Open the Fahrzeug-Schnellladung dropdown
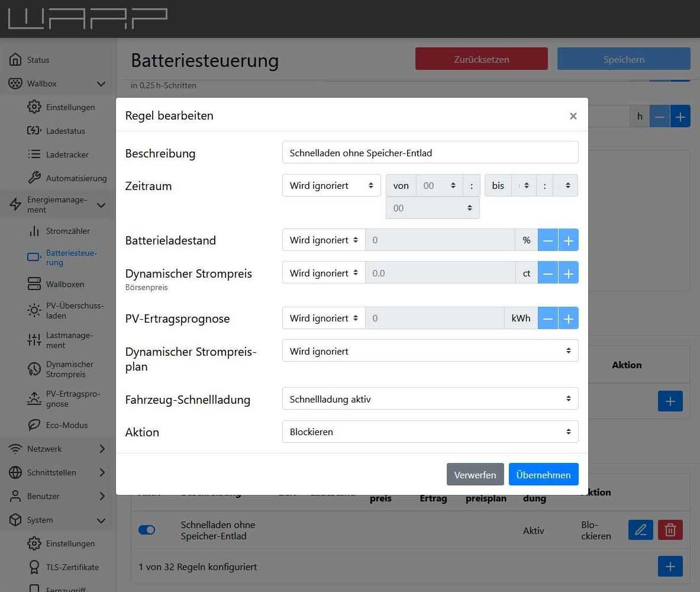This screenshot has width=700, height=592. click(x=430, y=399)
